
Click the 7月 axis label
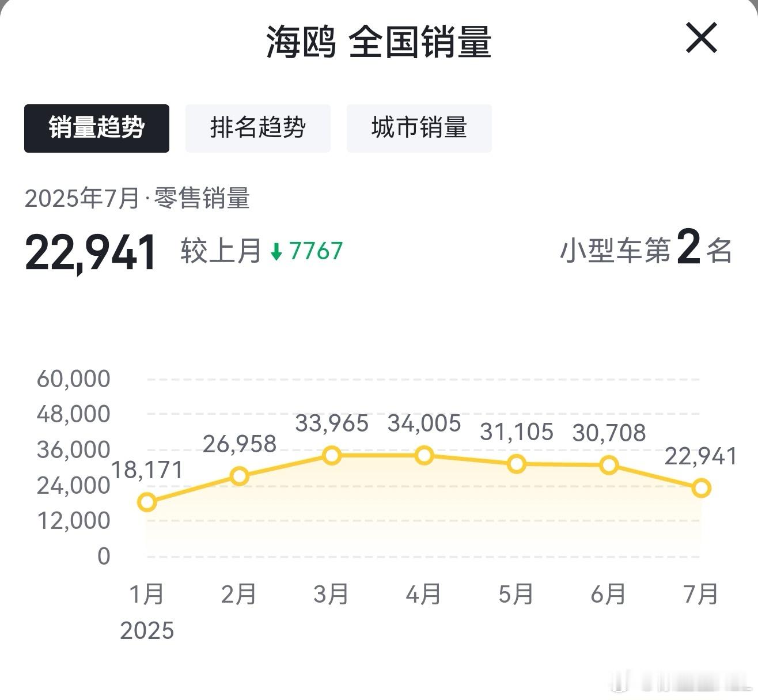701,594
